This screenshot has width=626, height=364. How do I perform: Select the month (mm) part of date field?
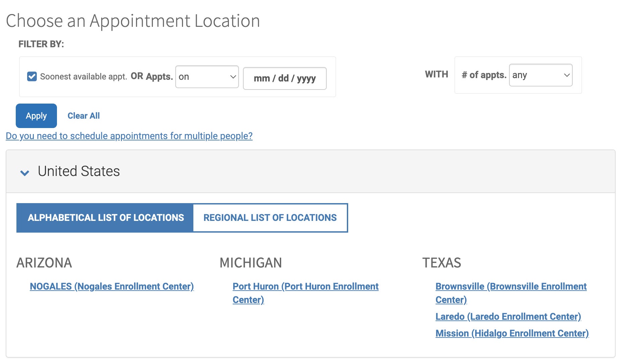point(261,78)
